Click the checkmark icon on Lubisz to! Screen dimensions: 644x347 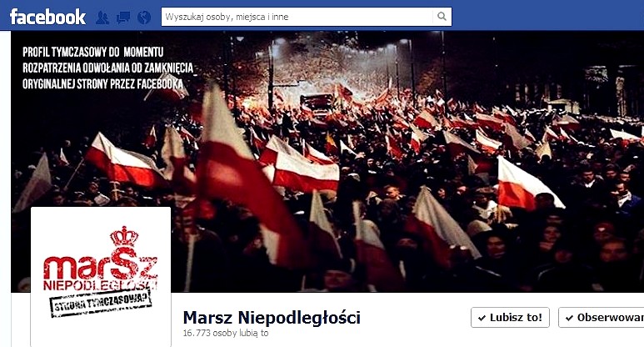[x=482, y=318]
